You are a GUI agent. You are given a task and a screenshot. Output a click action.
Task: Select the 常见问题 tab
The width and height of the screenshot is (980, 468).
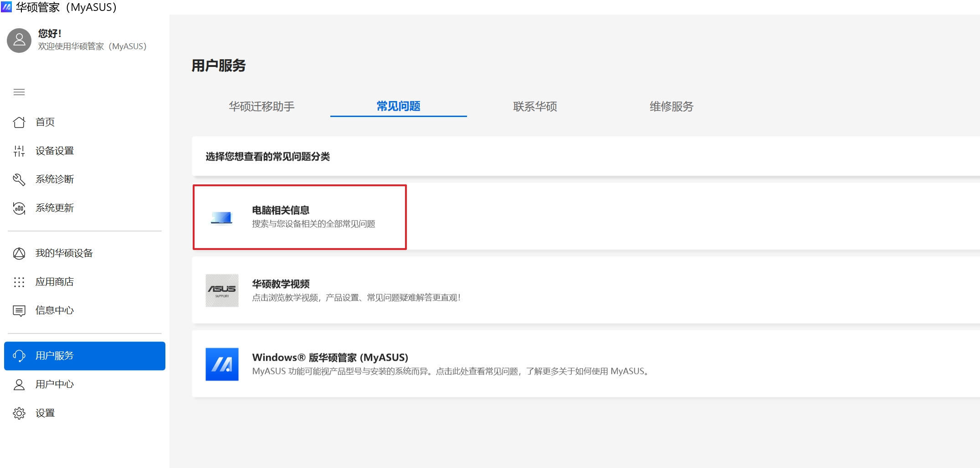(398, 107)
